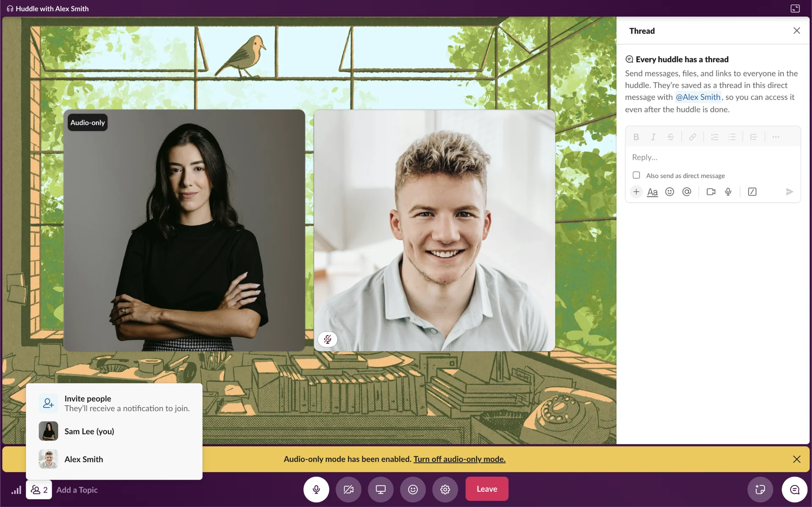Open the huddle notes canvas icon
The width and height of the screenshot is (812, 507).
[x=760, y=490]
